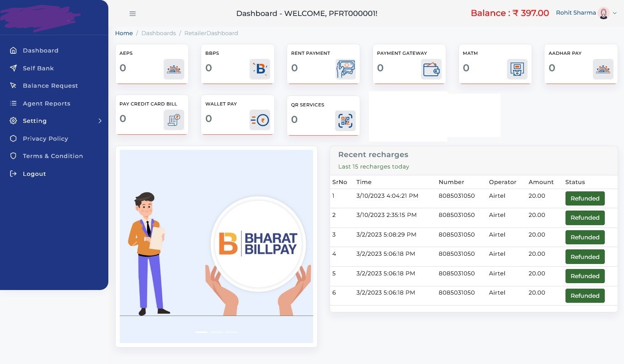624x364 pixels.
Task: Click the Wallet Pay rupee icon
Action: (x=260, y=120)
